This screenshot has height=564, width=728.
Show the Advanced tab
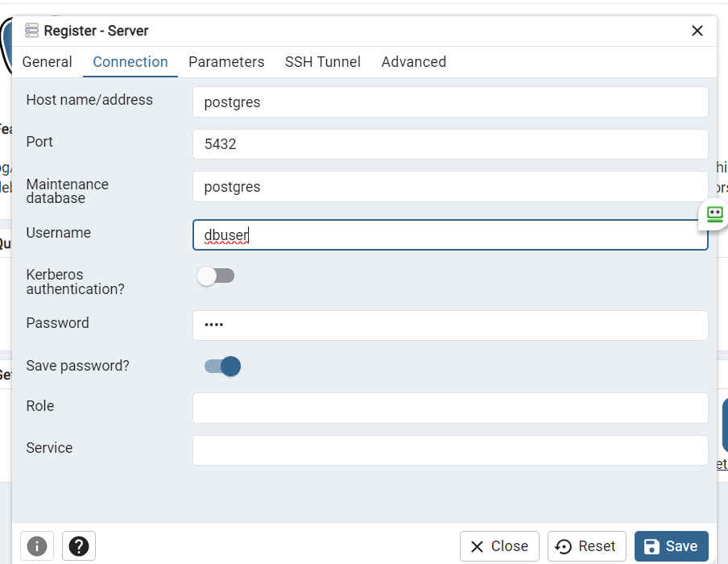point(413,62)
